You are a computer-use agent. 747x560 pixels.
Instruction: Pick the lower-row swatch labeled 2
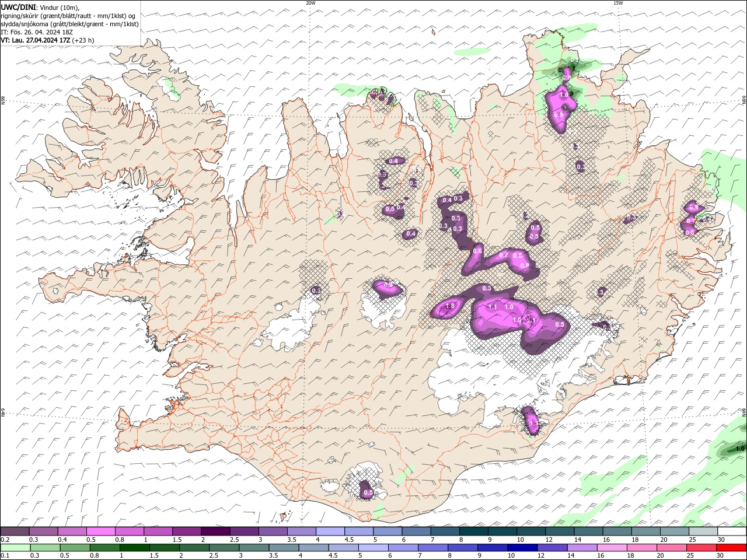(194, 548)
